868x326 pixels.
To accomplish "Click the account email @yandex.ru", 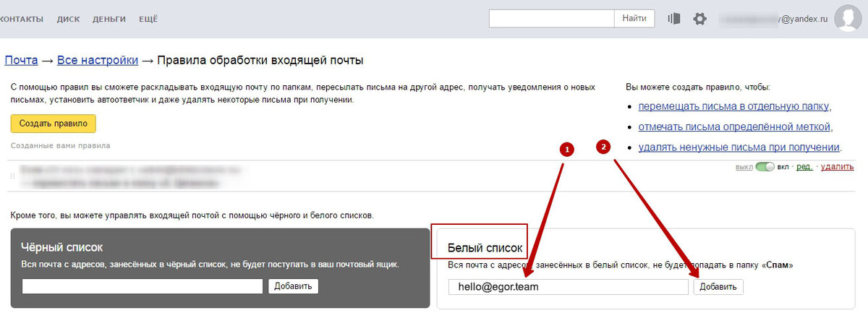I will (773, 20).
